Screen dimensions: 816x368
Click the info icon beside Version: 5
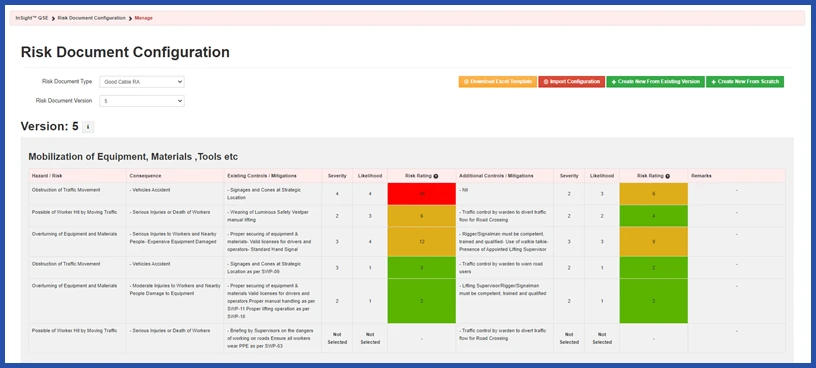tap(88, 127)
